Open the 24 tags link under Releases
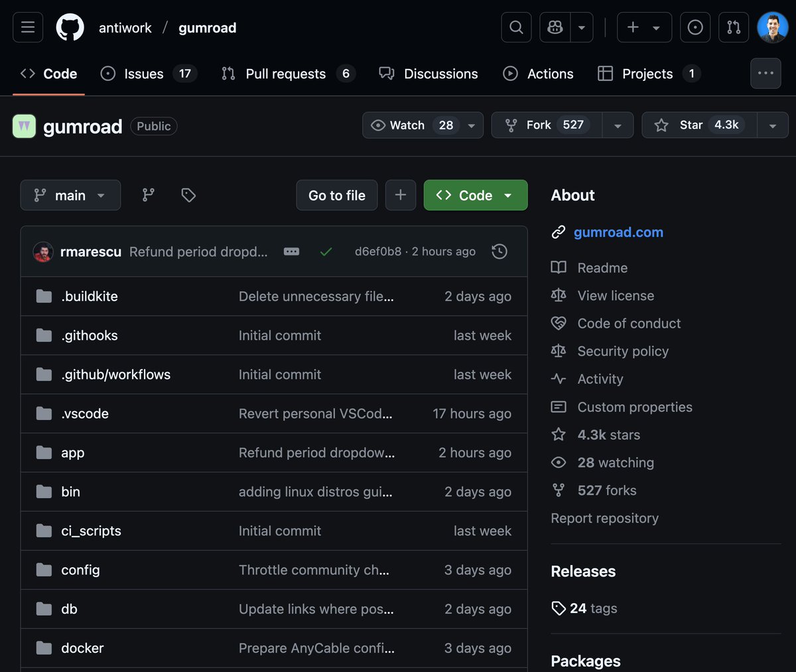796x672 pixels. 584,608
